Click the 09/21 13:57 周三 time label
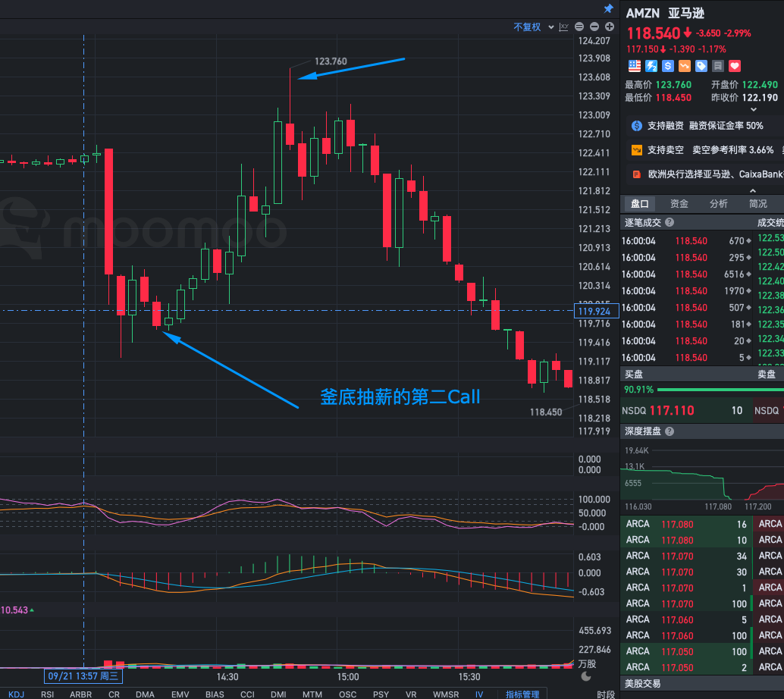Image resolution: width=784 pixels, height=699 pixels. click(83, 676)
